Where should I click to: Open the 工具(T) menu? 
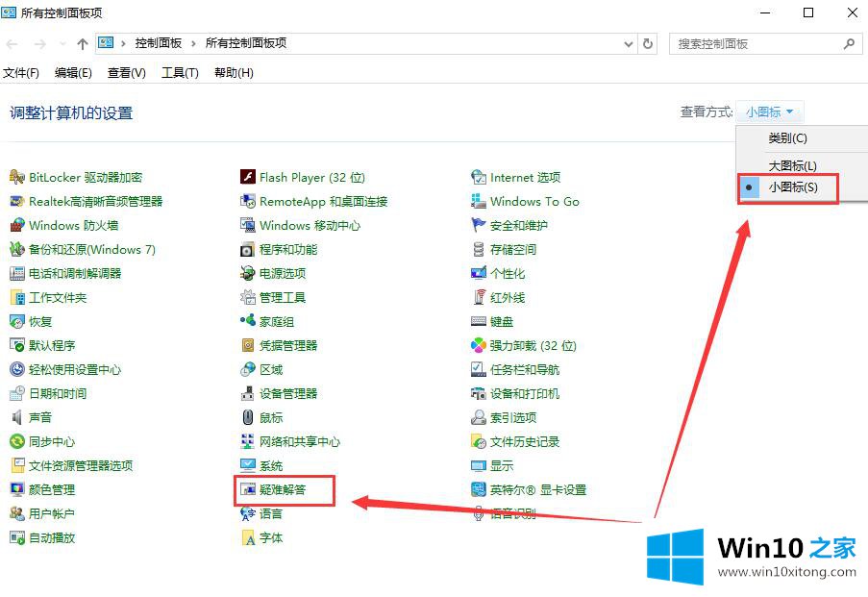180,73
